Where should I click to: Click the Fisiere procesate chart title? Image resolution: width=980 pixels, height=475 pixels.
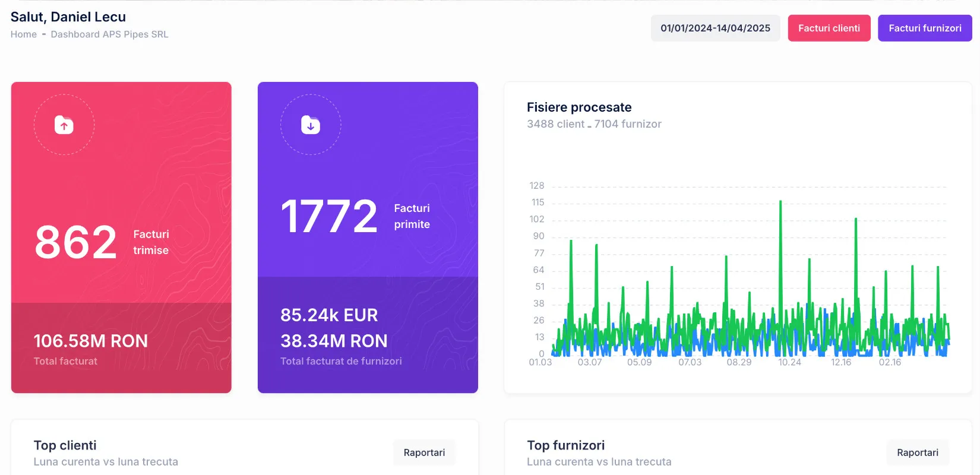tap(579, 107)
